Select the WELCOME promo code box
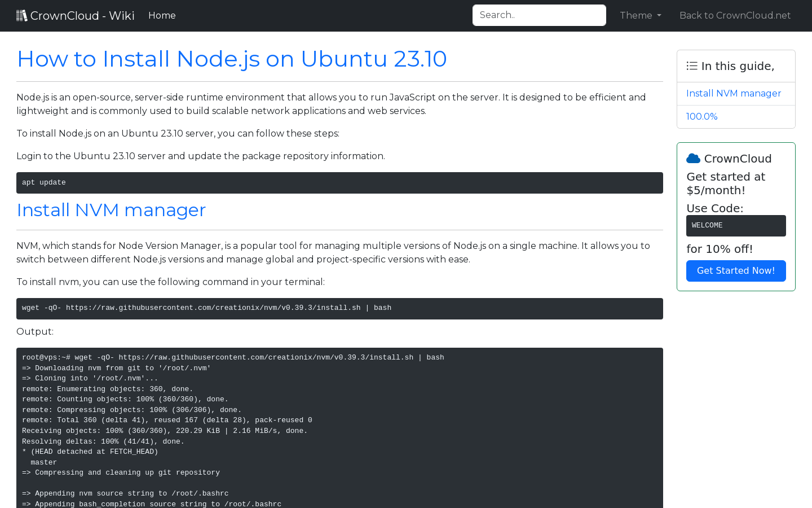Viewport: 812px width, 508px height. [x=736, y=225]
